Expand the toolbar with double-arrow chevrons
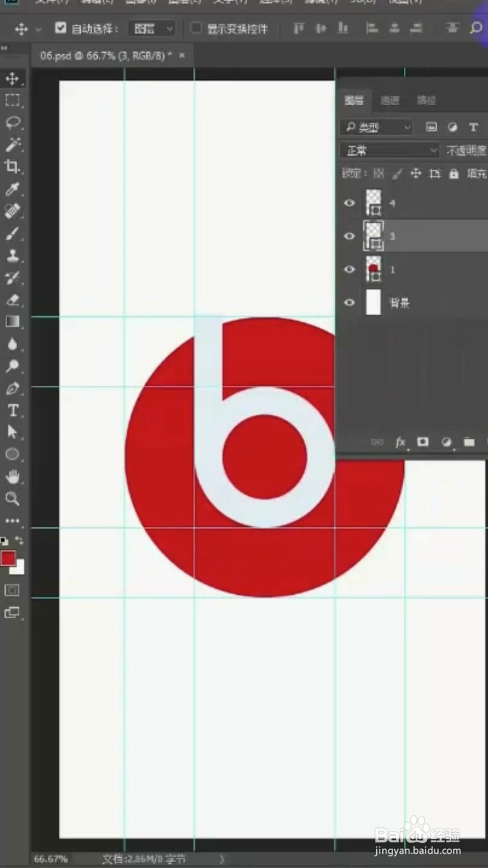 coord(4,49)
